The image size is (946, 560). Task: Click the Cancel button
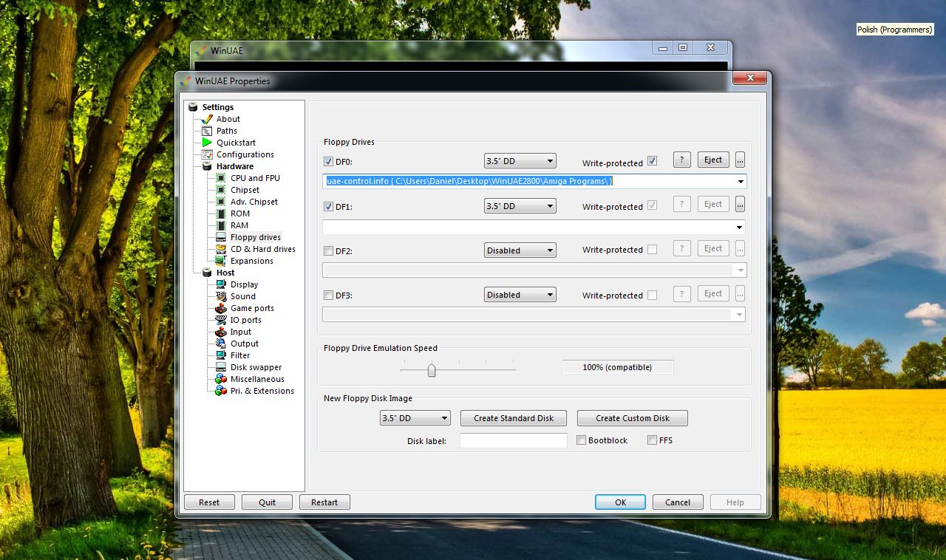click(678, 502)
